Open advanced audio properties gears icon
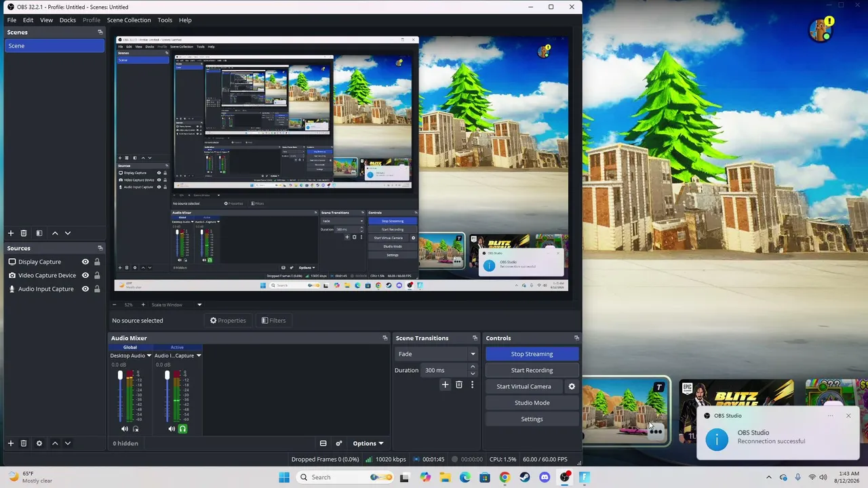Image resolution: width=868 pixels, height=488 pixels. [339, 443]
